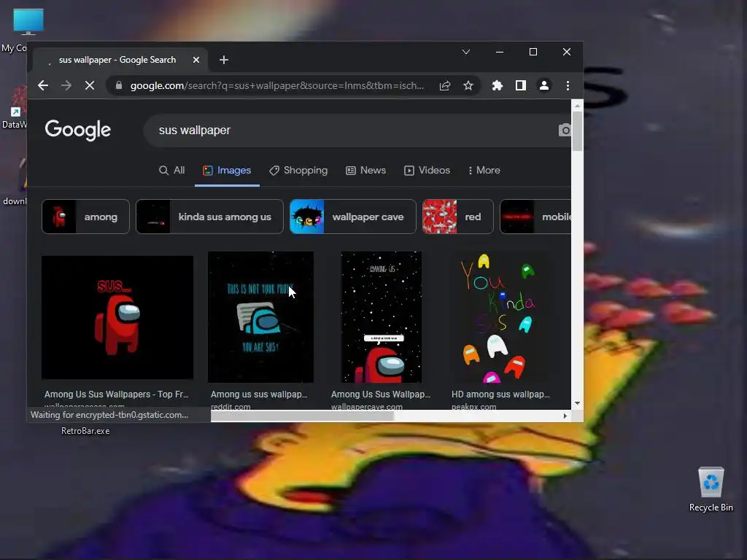Switch to the Shopping tab
The width and height of the screenshot is (747, 560).
[298, 171]
